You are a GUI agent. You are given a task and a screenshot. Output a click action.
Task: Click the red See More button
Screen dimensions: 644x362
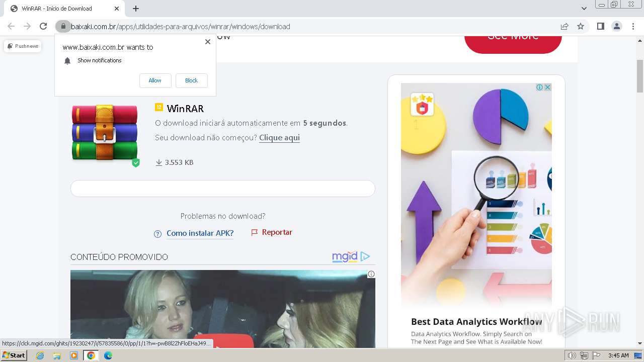(513, 44)
